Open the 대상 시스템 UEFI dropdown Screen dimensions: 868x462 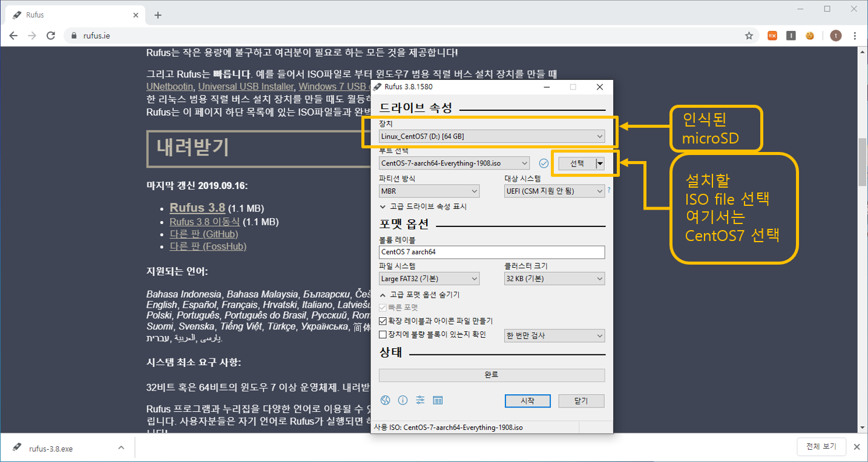554,191
